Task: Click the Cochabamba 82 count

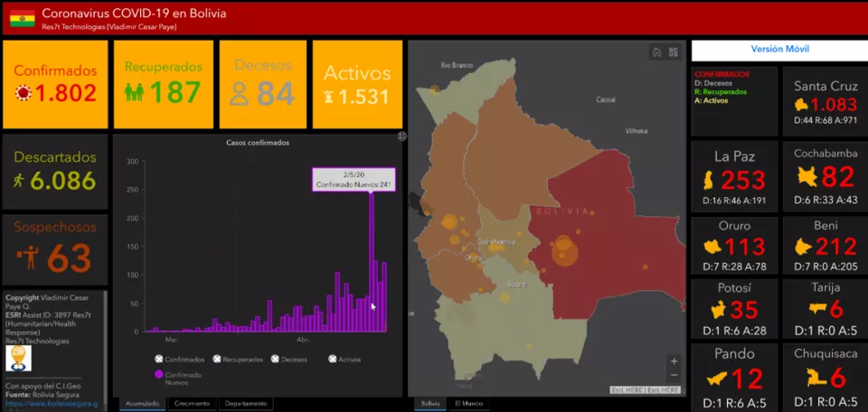Action: 837,177
